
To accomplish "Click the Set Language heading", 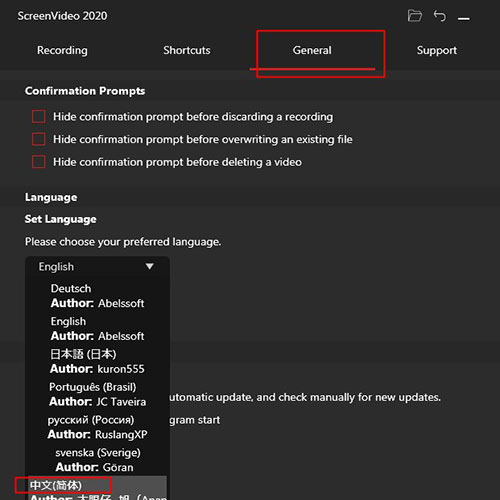I will click(x=61, y=219).
